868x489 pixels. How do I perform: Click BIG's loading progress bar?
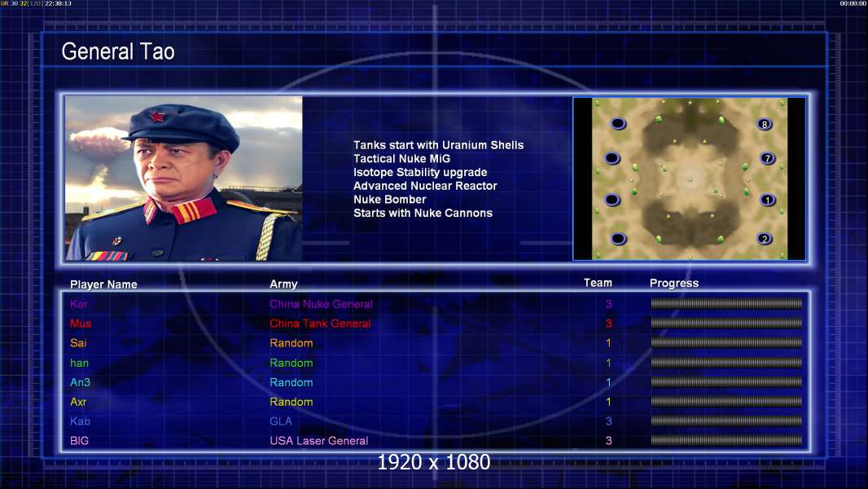click(x=726, y=441)
